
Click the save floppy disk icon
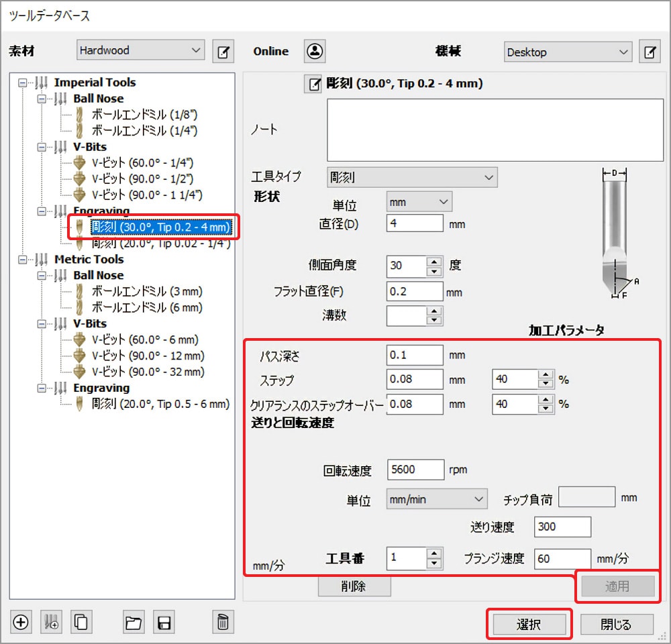click(x=164, y=622)
